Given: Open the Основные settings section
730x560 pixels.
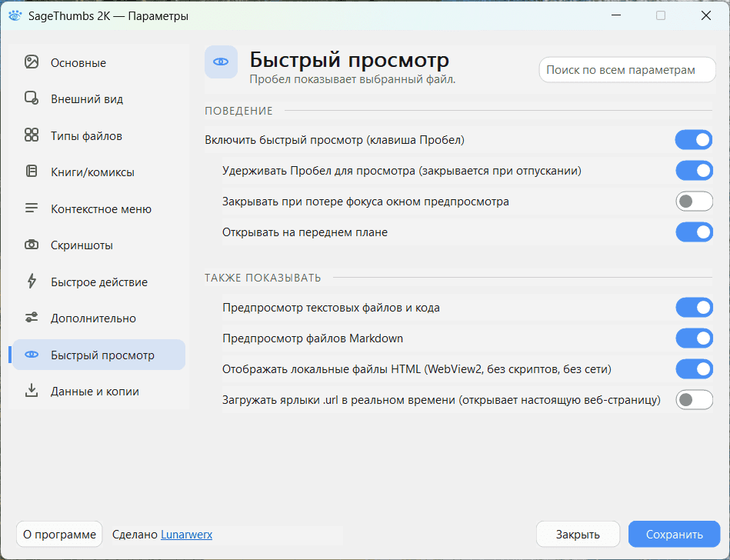Looking at the screenshot, I should click(98, 62).
